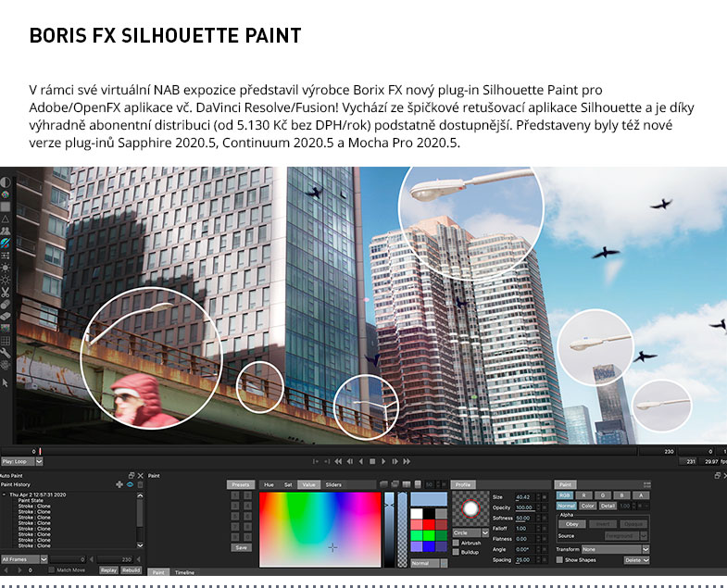Image resolution: width=727 pixels, height=588 pixels.
Task: Step one frame backward
Action: point(350,461)
